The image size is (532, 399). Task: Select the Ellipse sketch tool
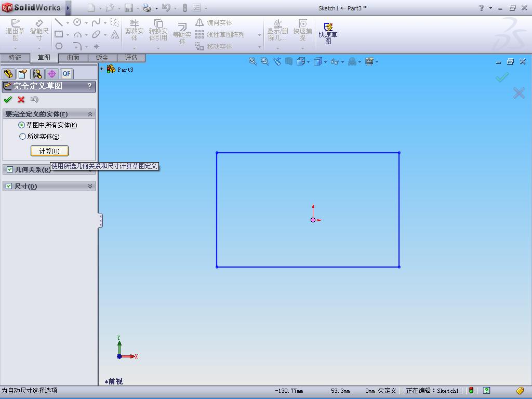tap(96, 34)
